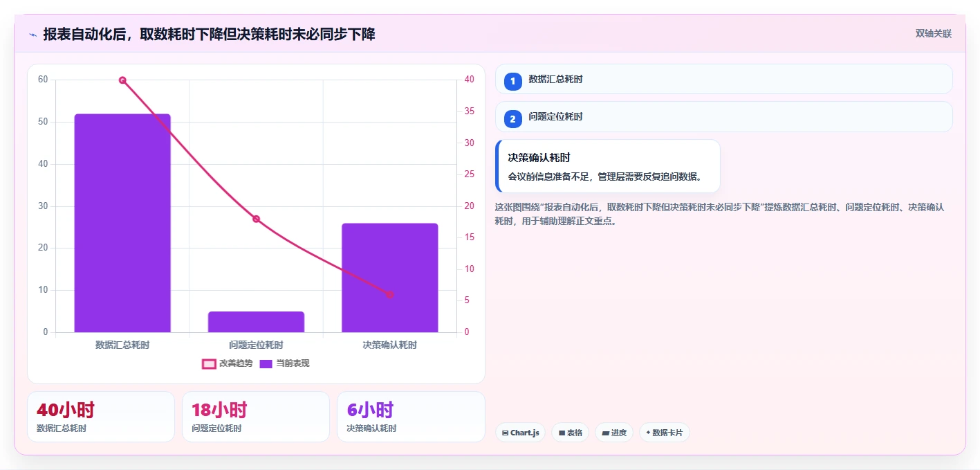Click the trend line point at 6

click(390, 295)
